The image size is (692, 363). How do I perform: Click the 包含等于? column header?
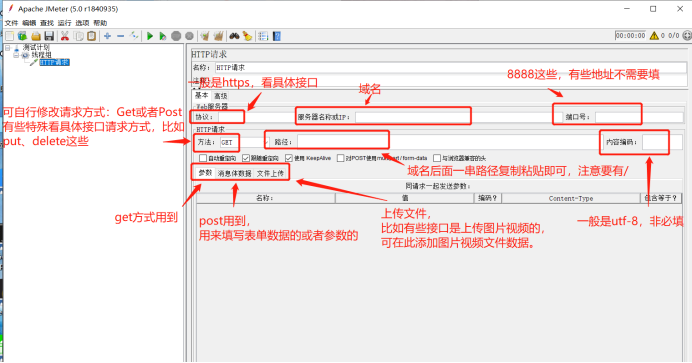click(661, 198)
